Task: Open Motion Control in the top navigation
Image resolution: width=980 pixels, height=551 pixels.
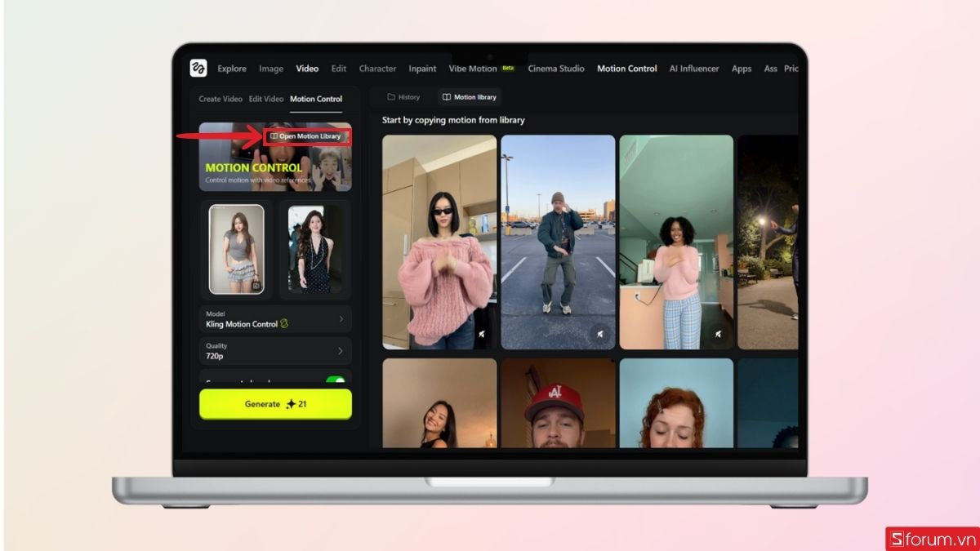Action: point(626,69)
